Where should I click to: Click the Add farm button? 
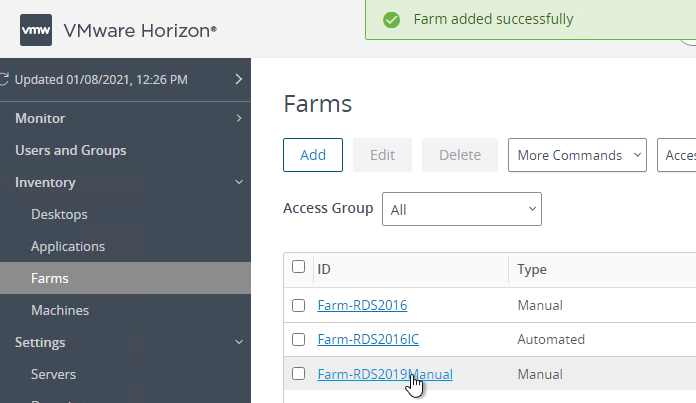point(313,155)
